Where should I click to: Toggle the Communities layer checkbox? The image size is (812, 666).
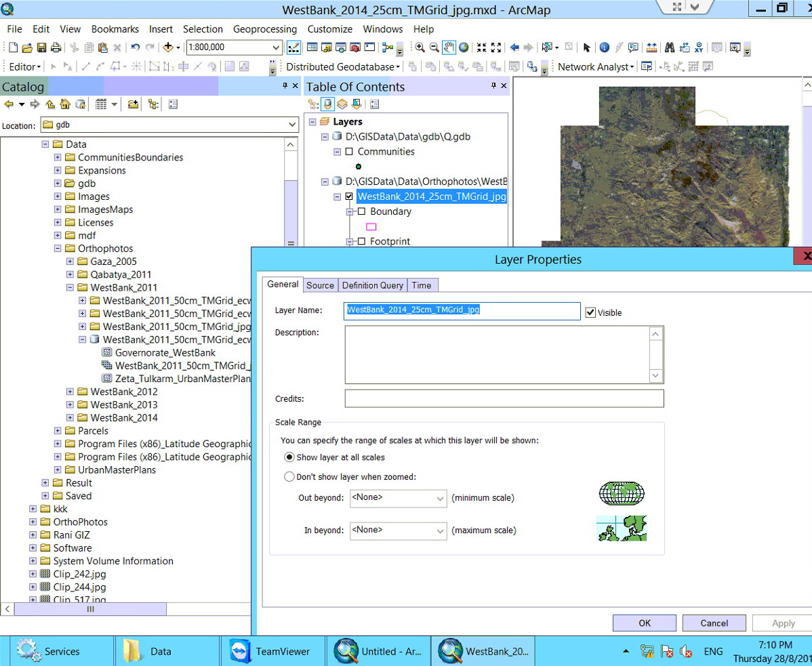(x=349, y=152)
